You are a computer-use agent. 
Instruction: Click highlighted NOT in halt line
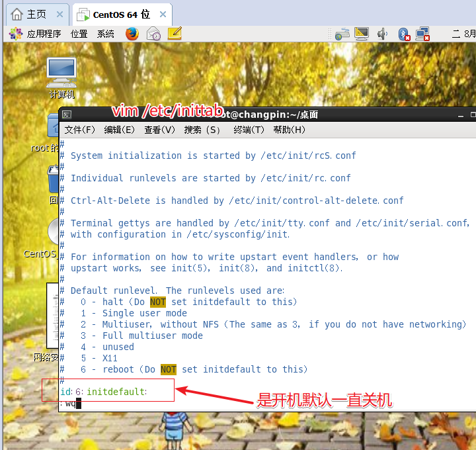click(x=158, y=302)
